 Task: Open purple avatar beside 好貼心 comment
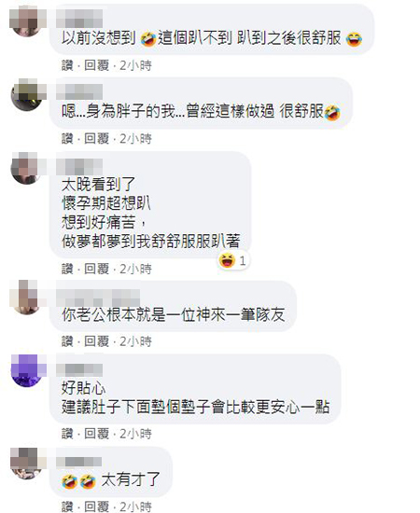click(x=27, y=370)
